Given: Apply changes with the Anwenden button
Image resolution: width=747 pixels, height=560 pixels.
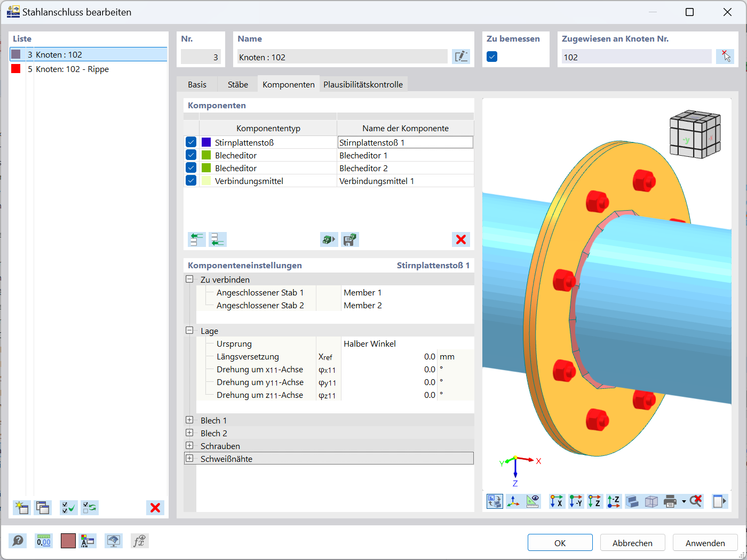Looking at the screenshot, I should tap(705, 542).
